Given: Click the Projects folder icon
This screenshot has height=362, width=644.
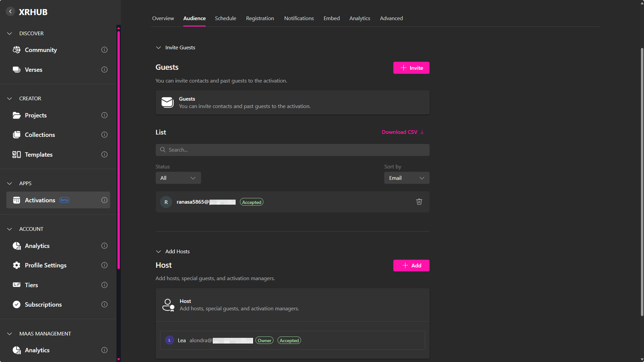Looking at the screenshot, I should coord(16,115).
